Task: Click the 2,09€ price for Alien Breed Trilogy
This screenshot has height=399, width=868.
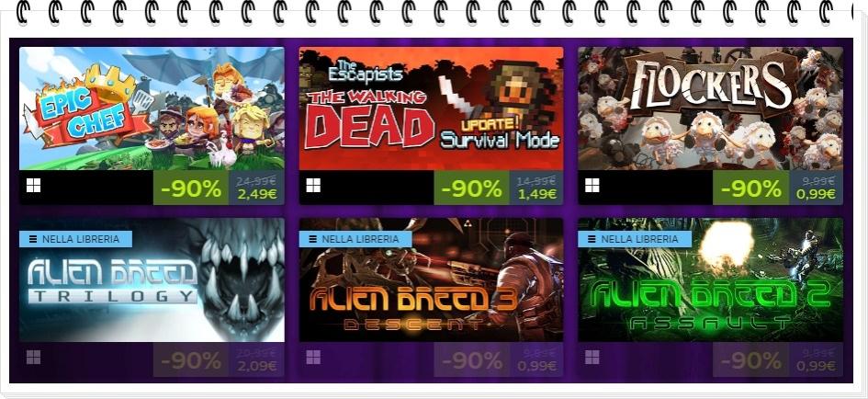Action: tap(257, 366)
